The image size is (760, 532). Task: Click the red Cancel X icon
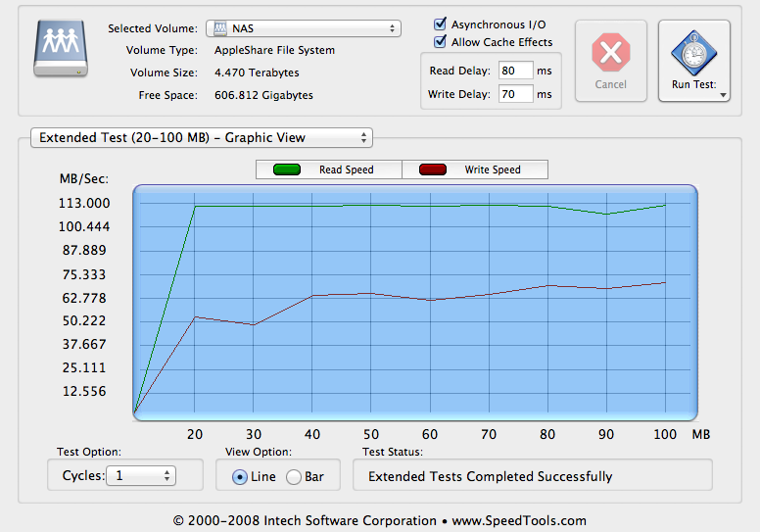pyautogui.click(x=610, y=52)
